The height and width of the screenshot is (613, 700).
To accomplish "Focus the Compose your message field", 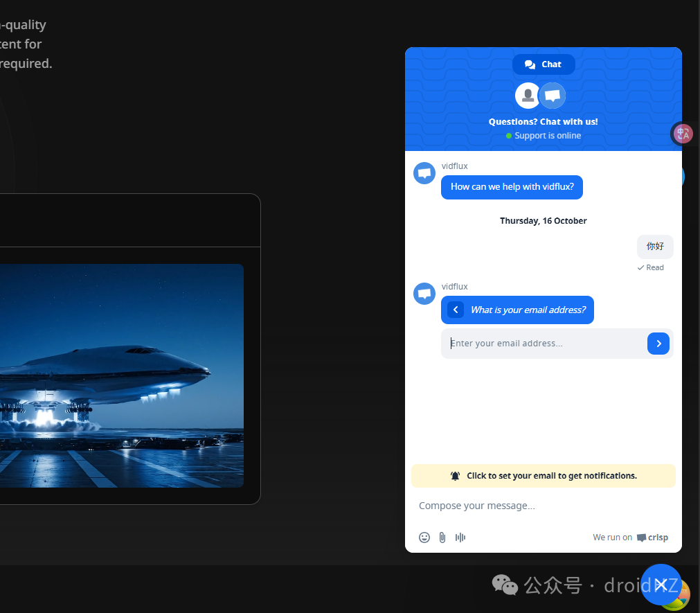I will click(x=543, y=506).
